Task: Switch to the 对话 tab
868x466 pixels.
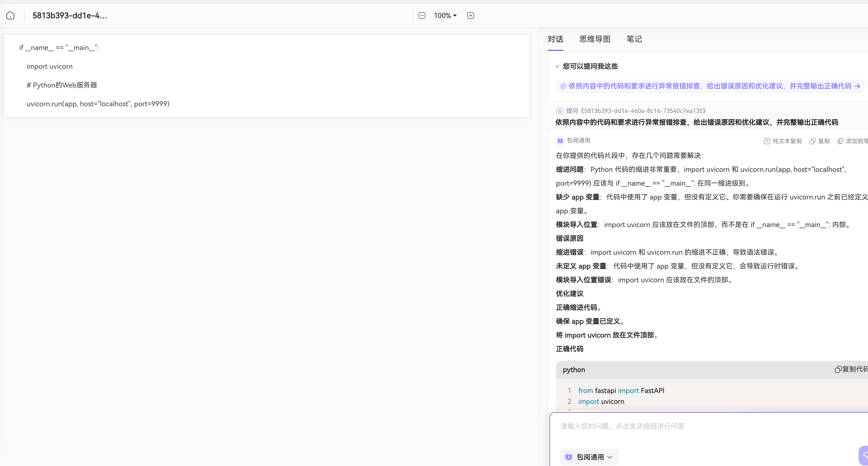Action: (x=555, y=39)
